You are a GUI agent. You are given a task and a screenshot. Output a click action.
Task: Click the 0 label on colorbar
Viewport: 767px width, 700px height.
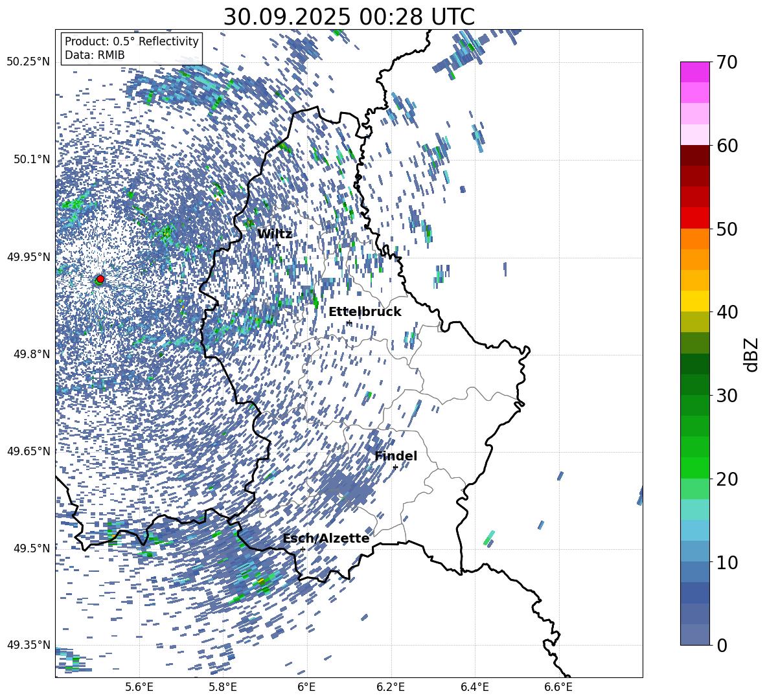click(722, 645)
